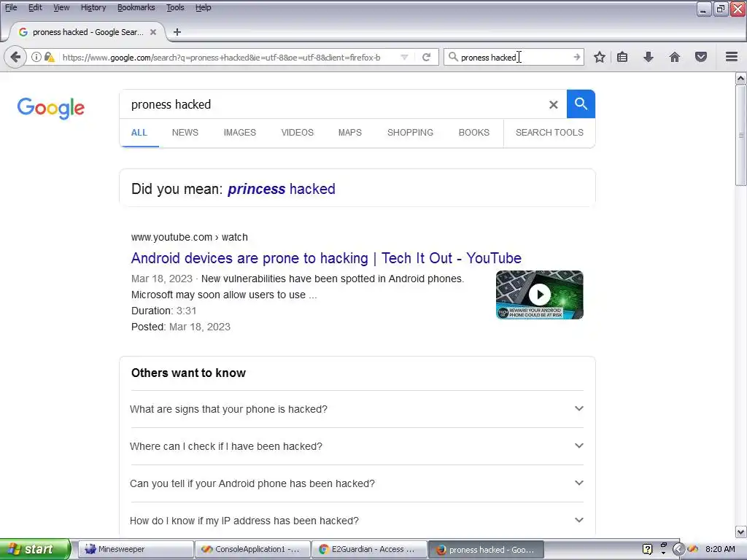747x560 pixels.
Task: Click the 'princess hacked' suggestion link
Action: (x=281, y=189)
